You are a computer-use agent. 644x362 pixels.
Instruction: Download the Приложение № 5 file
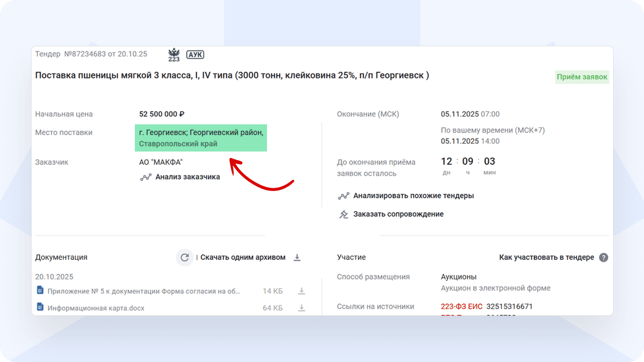(x=302, y=291)
